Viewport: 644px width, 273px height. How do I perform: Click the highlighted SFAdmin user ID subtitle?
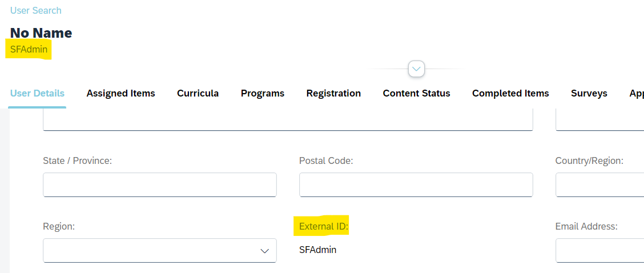29,50
